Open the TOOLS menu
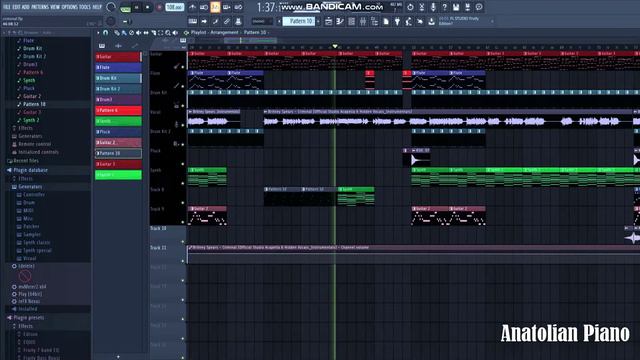 click(x=85, y=7)
